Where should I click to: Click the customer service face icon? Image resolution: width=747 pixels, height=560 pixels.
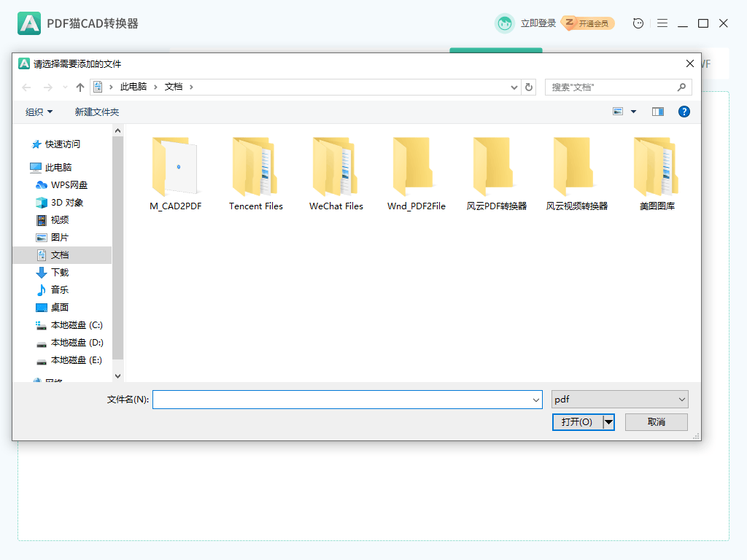[x=638, y=23]
